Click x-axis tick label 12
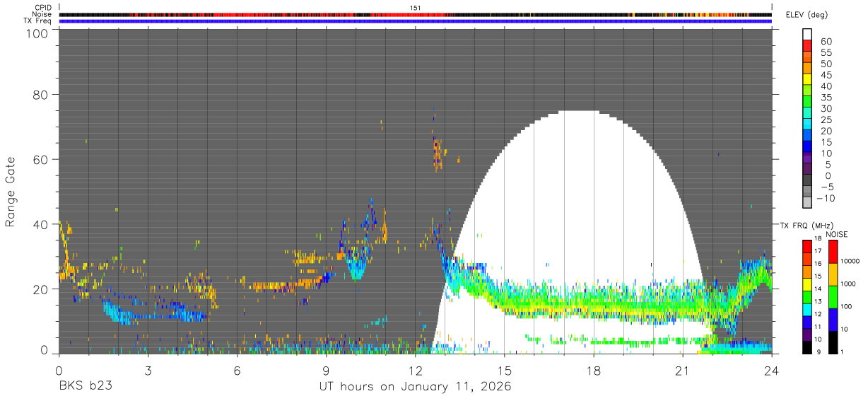This screenshot has width=868, height=401. point(416,370)
